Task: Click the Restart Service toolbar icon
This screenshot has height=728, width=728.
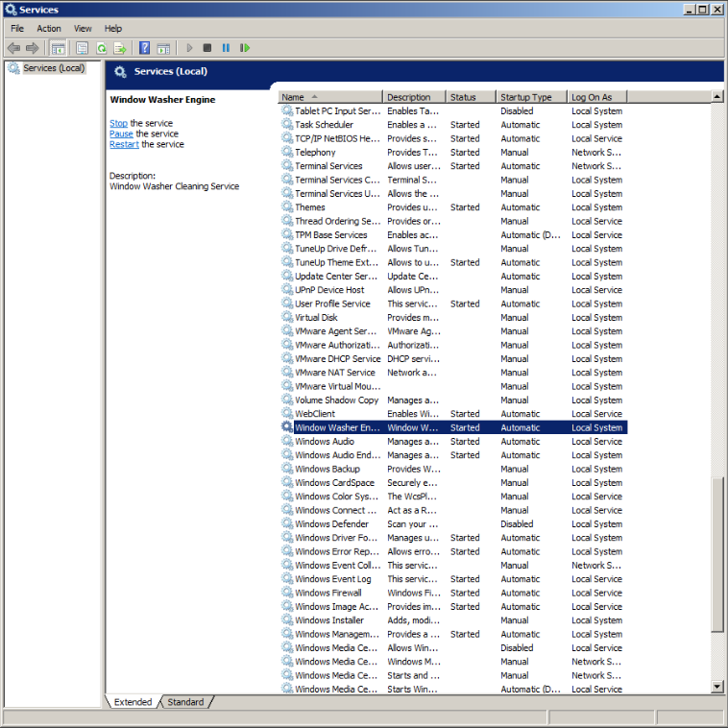Action: pos(245,48)
